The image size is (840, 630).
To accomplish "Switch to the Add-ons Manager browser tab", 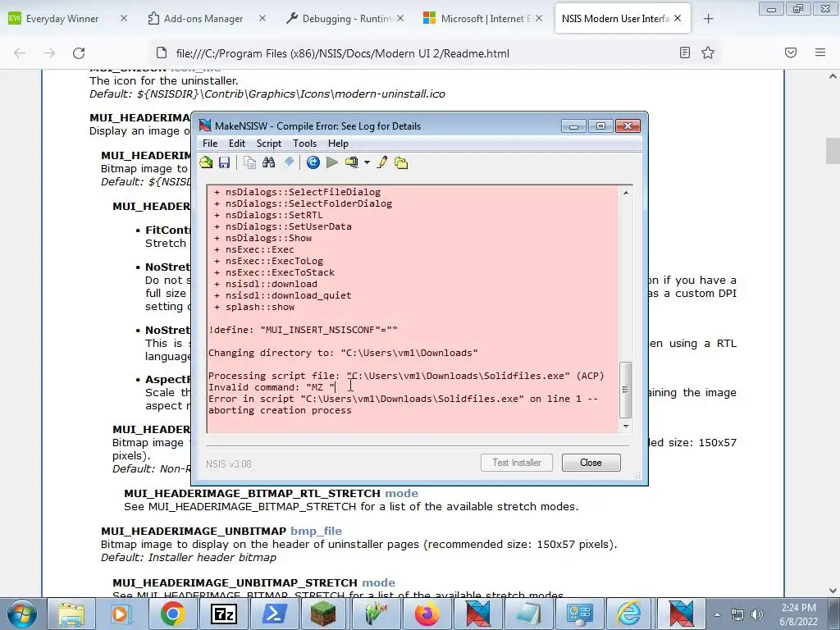I will click(x=203, y=19).
